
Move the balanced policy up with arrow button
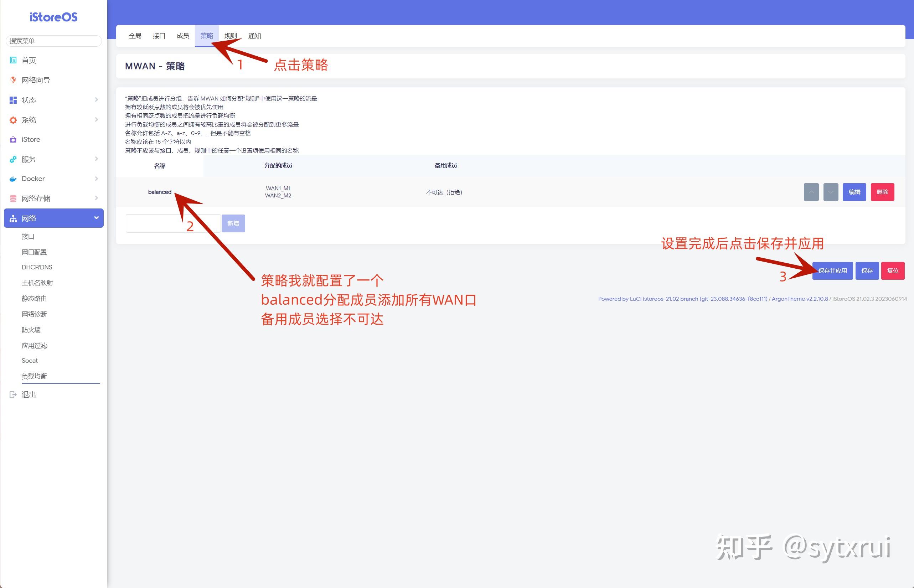coord(811,192)
